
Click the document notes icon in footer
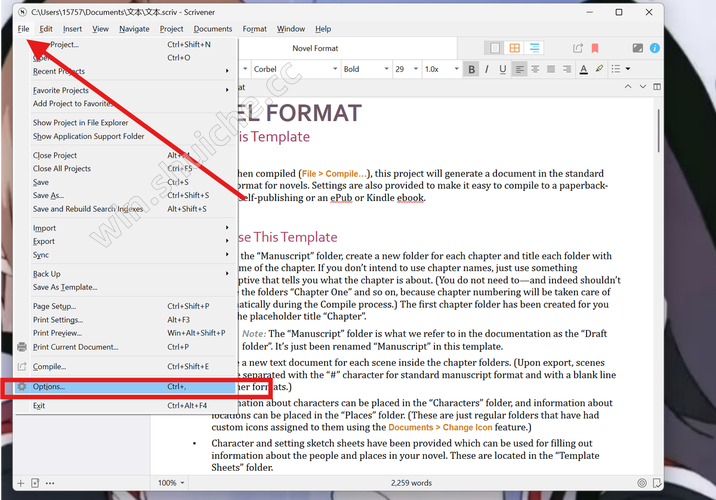pyautogui.click(x=657, y=483)
